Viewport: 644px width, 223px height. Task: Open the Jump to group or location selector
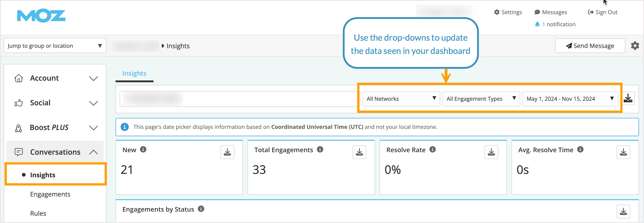[55, 45]
